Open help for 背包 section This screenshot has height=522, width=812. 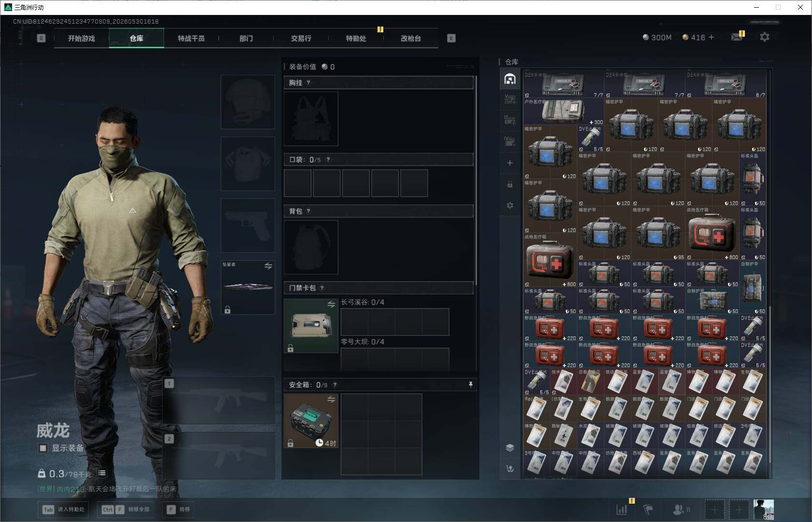[x=308, y=211]
